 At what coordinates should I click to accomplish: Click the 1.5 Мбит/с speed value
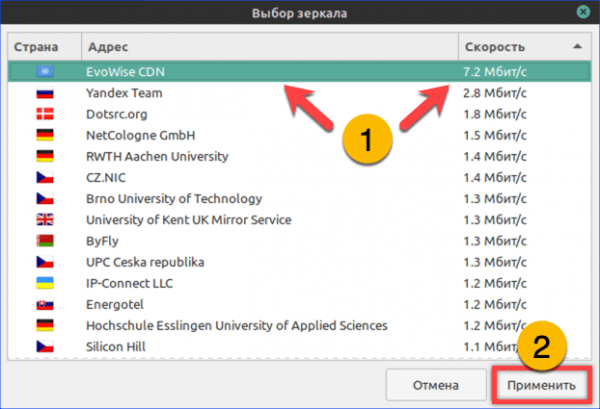(x=495, y=135)
